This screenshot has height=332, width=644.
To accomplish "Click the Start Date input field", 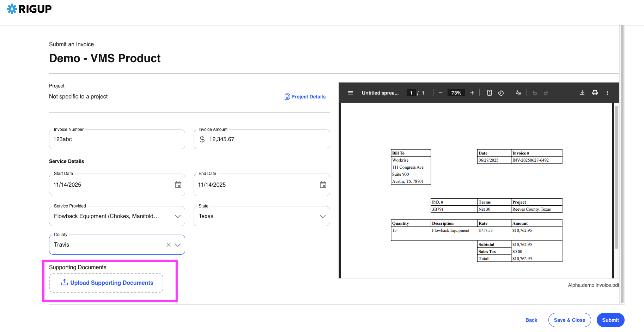I will (x=117, y=185).
